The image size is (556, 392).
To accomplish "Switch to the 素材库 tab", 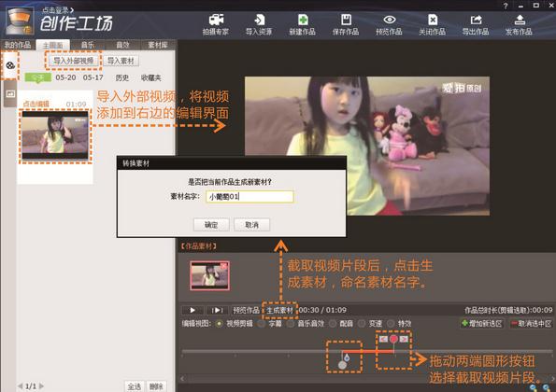I will click(x=158, y=45).
